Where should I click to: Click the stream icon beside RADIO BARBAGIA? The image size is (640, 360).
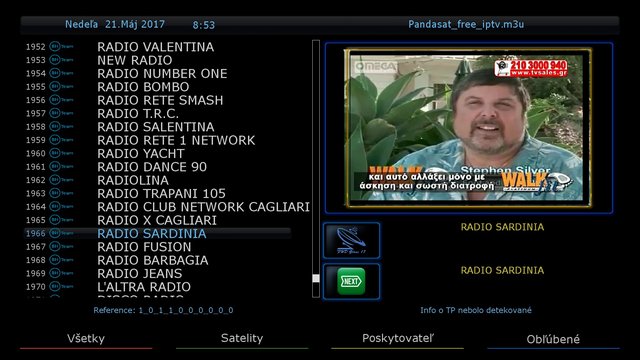(x=61, y=260)
